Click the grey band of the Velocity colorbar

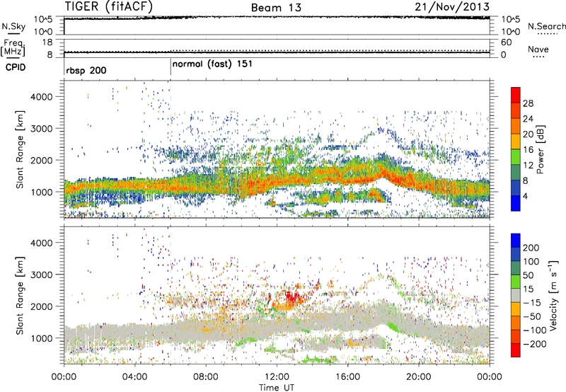tap(516, 296)
